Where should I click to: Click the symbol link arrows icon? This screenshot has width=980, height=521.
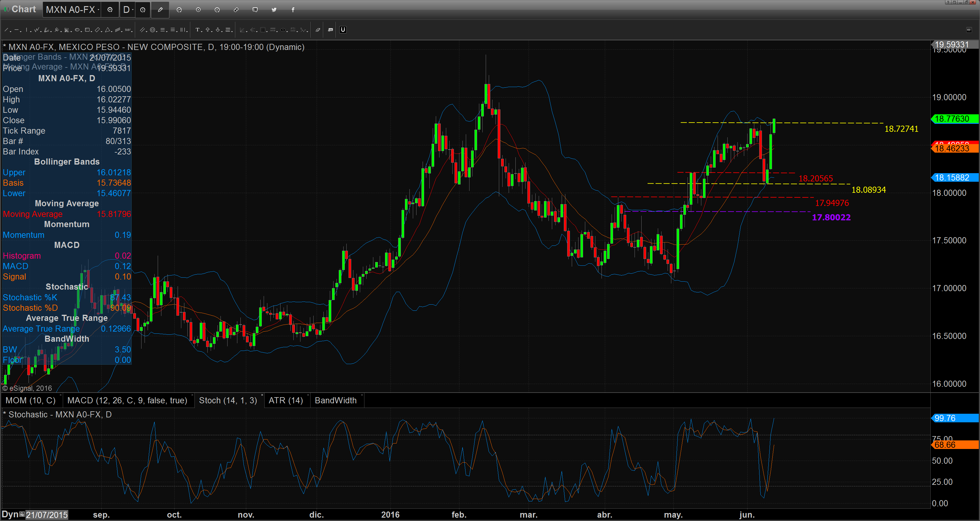tap(236, 10)
